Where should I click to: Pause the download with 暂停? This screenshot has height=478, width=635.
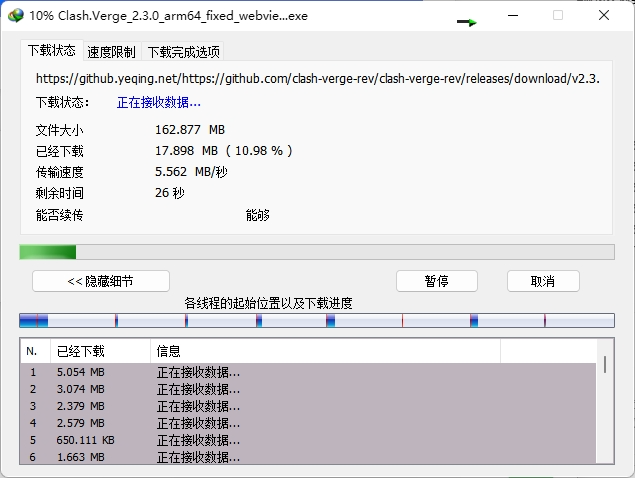pos(436,281)
